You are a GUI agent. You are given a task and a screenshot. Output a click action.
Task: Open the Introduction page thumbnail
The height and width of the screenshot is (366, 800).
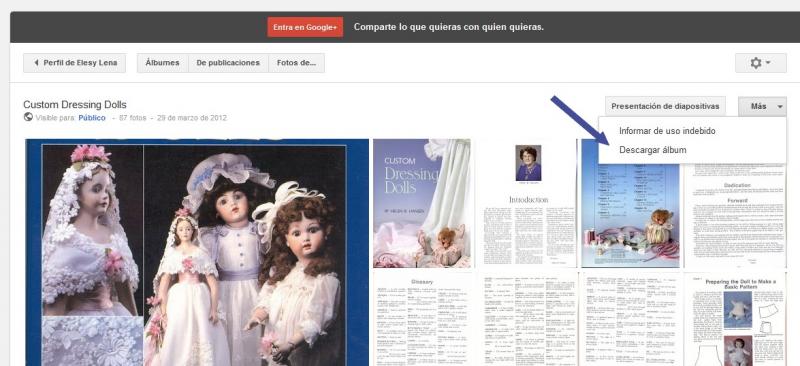coord(528,203)
